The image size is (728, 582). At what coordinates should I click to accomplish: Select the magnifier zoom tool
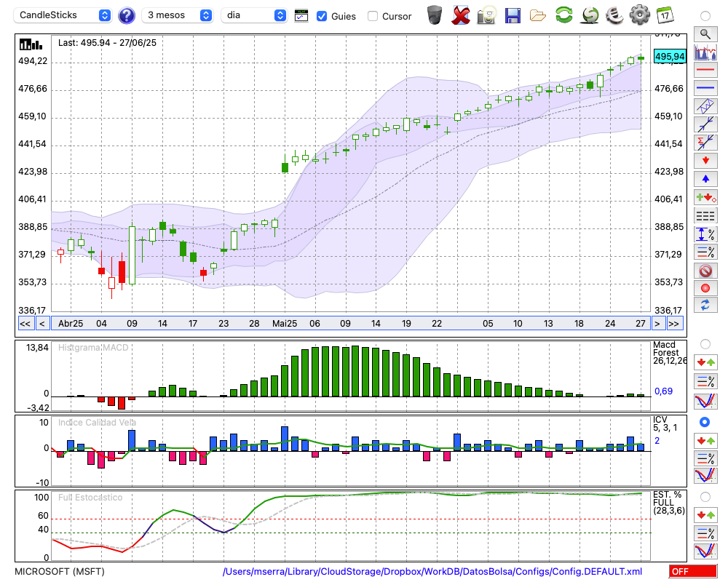click(x=705, y=34)
